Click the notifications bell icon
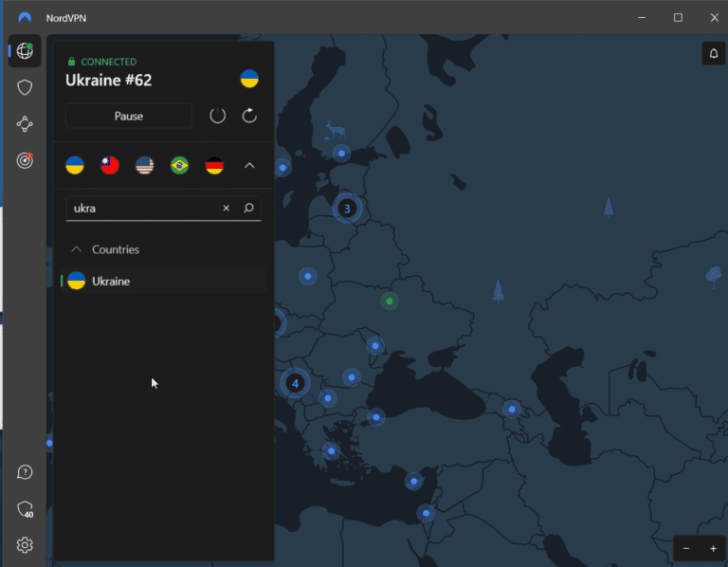Viewport: 728px width, 567px height. (x=713, y=53)
